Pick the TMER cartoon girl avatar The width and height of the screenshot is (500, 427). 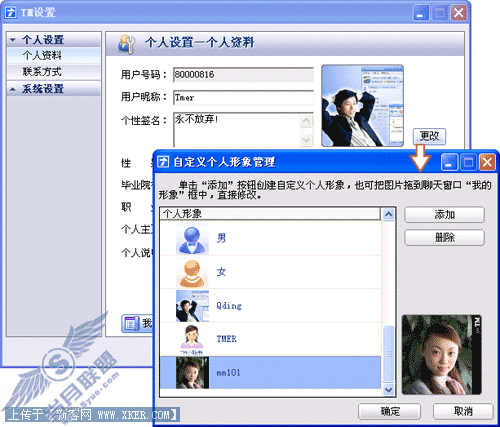click(192, 339)
